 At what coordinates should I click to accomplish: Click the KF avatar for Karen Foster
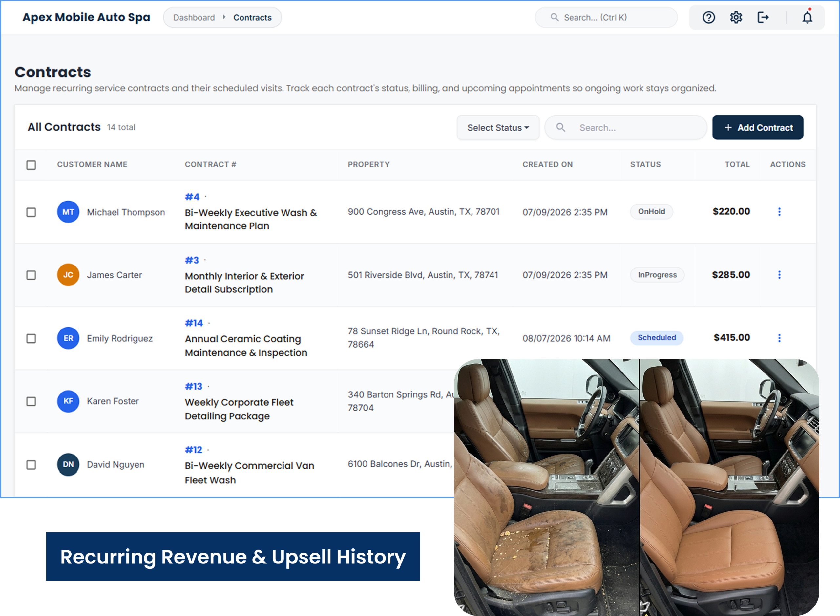click(68, 401)
